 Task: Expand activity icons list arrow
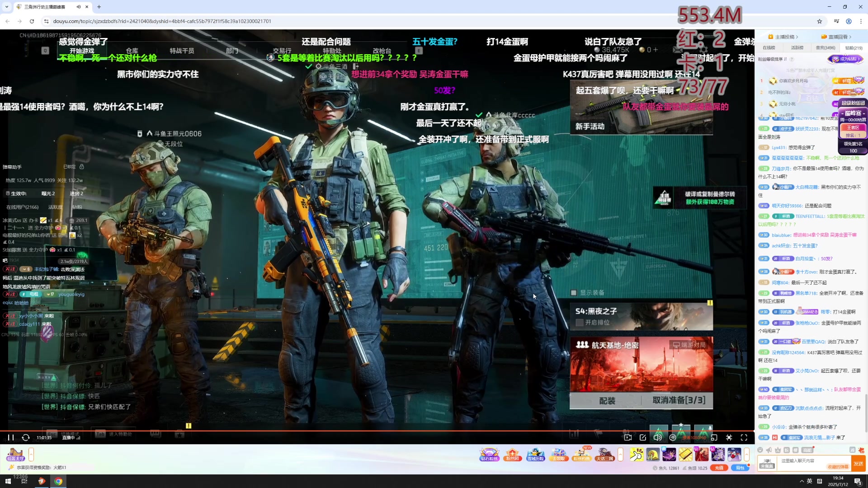point(621,455)
